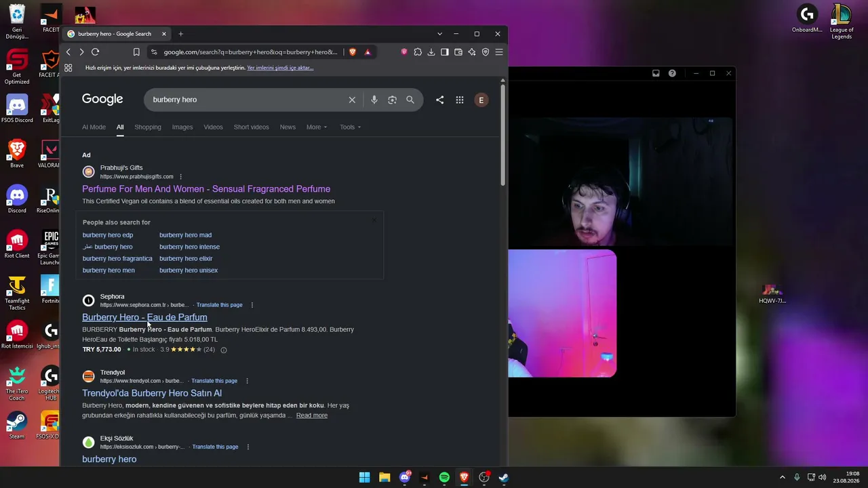Open a new browser tab

tap(180, 34)
